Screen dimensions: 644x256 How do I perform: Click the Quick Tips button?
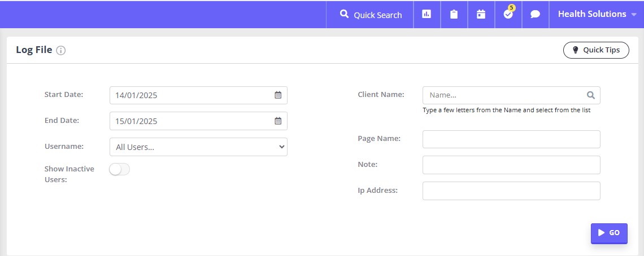596,50
